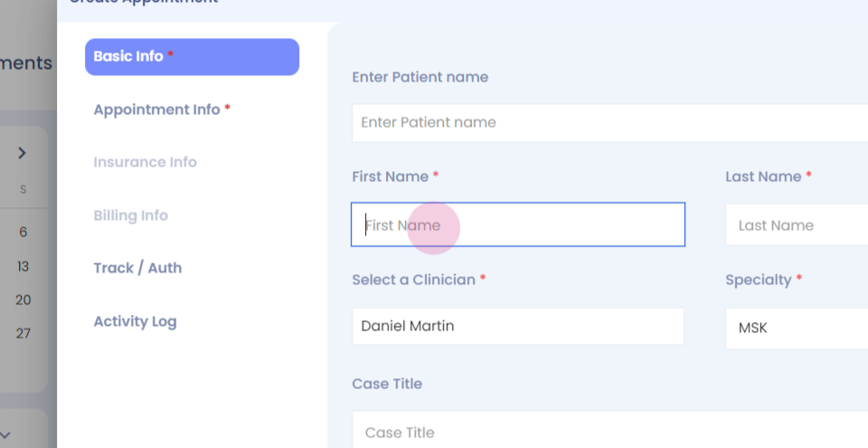Go to next month in the calendar
The image size is (868, 448).
(x=23, y=154)
